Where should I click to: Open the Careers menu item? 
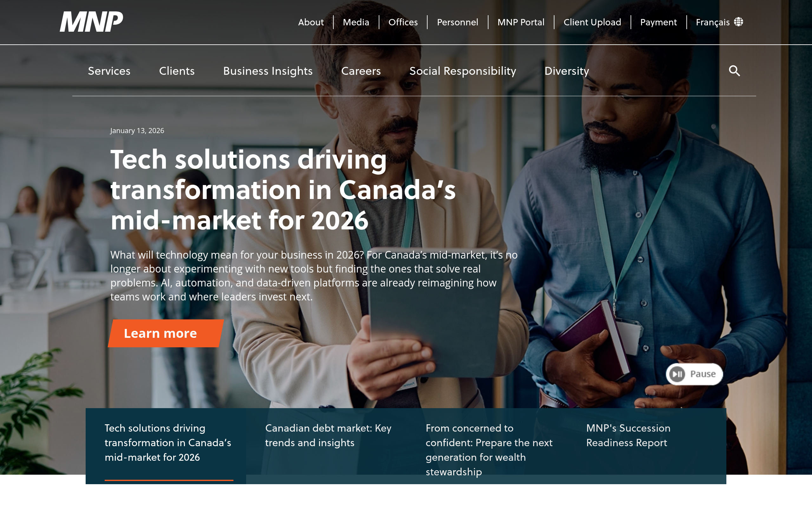point(361,71)
